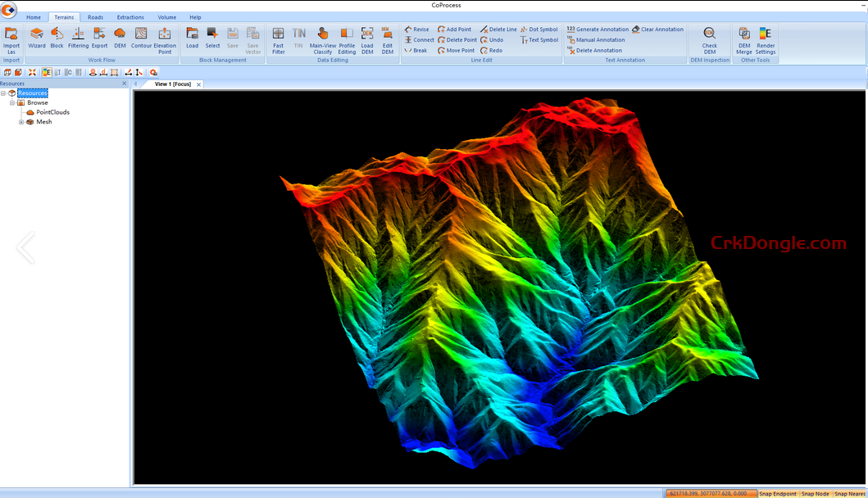
Task: Run Check DEM inspection
Action: coord(710,38)
